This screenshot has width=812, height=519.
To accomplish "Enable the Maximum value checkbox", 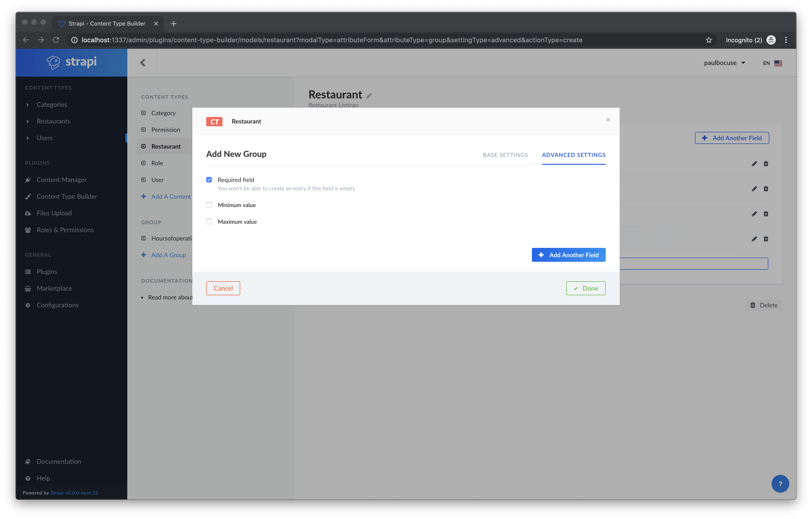I will click(209, 221).
